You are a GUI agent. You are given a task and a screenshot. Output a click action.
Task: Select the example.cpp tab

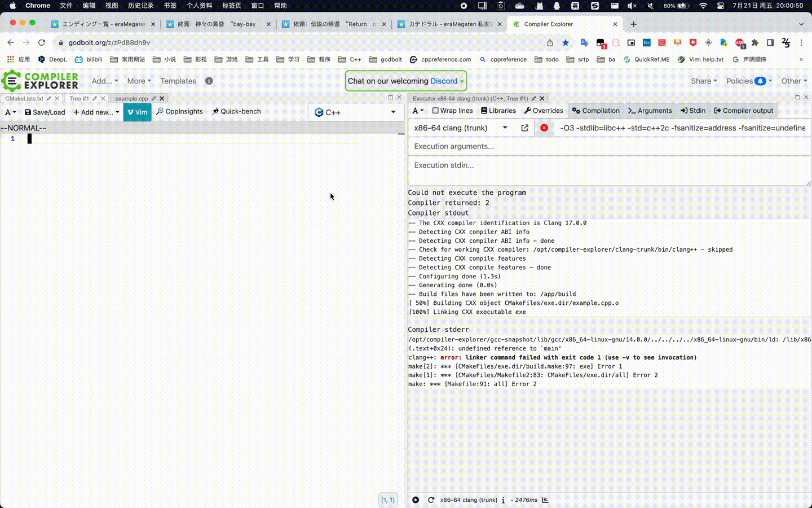coord(131,98)
